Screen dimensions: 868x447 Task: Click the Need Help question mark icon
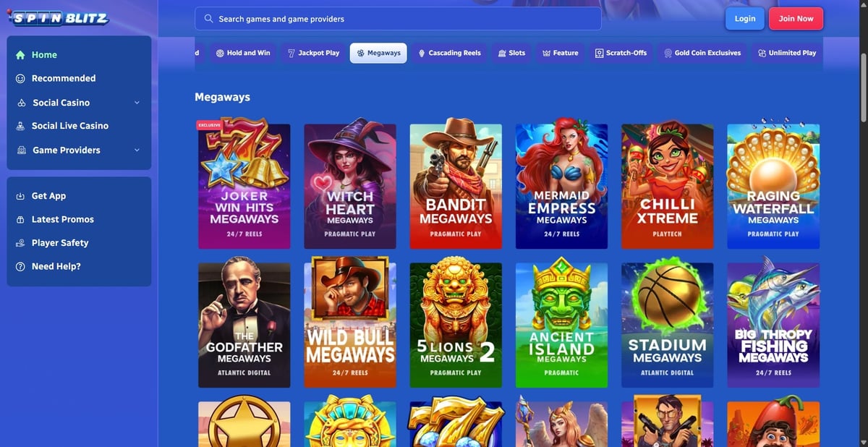click(20, 266)
